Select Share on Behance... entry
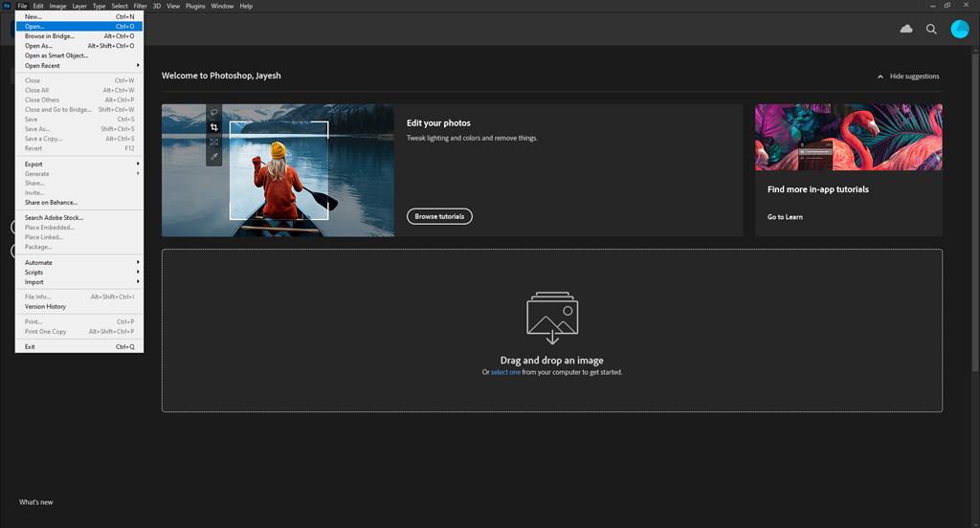This screenshot has height=528, width=980. point(79,203)
